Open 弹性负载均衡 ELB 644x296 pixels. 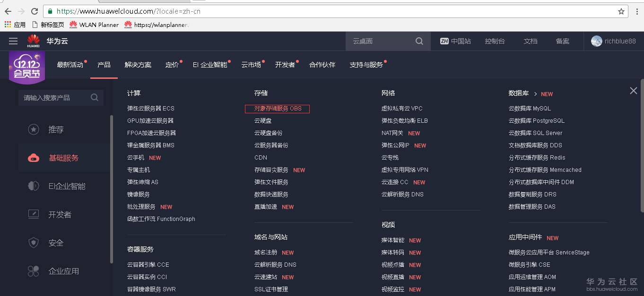click(405, 120)
